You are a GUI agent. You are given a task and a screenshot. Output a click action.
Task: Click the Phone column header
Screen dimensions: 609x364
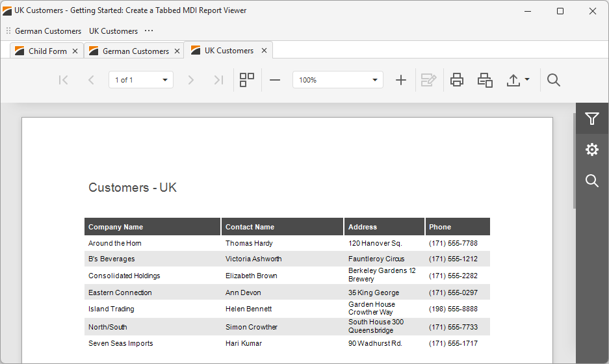tap(458, 227)
